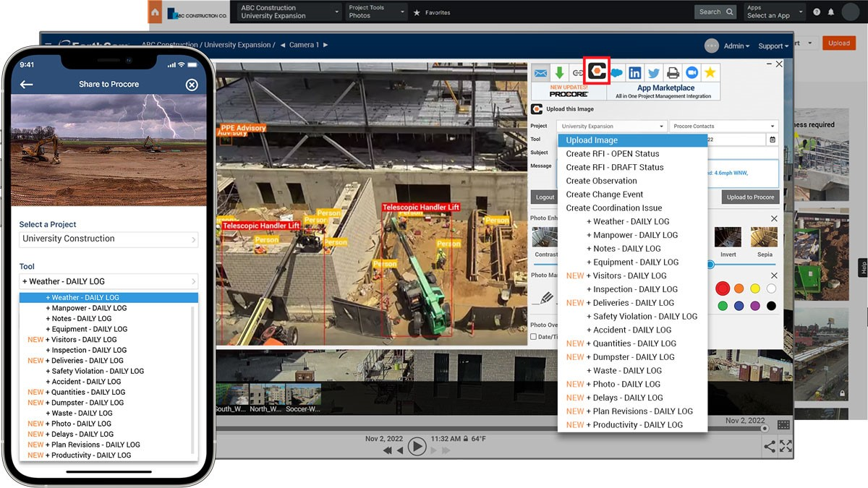This screenshot has height=488, width=868.
Task: Play the time-lapse
Action: [x=417, y=447]
